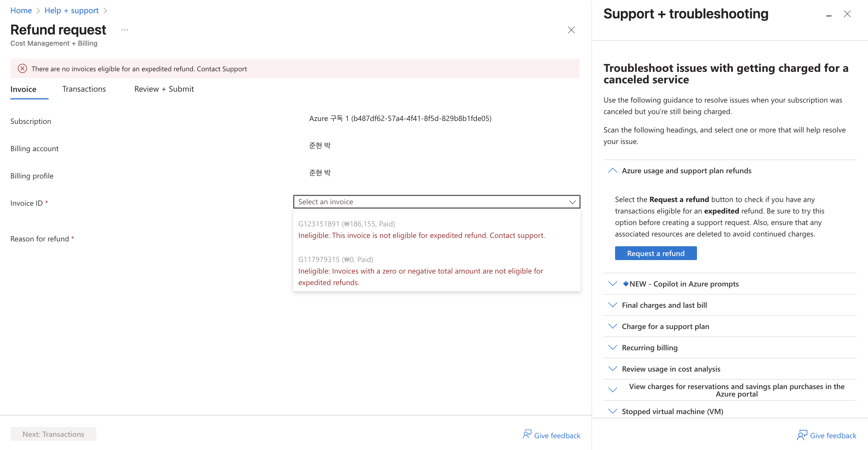Close the Support + troubleshooting panel
This screenshot has width=868, height=450.
click(x=847, y=14)
